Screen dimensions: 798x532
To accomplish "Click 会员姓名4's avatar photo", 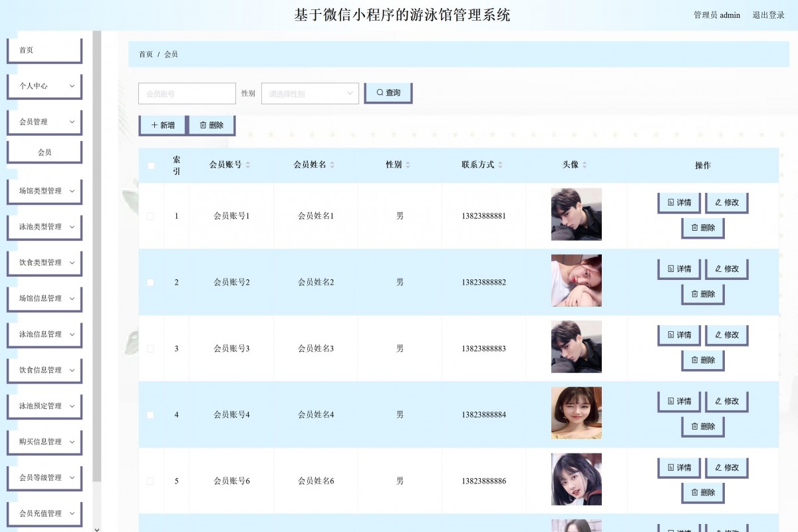I will [x=576, y=413].
